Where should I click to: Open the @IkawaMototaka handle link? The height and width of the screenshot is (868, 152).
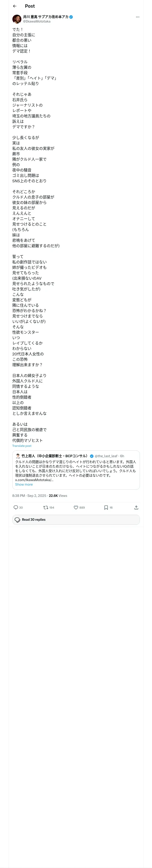click(37, 21)
